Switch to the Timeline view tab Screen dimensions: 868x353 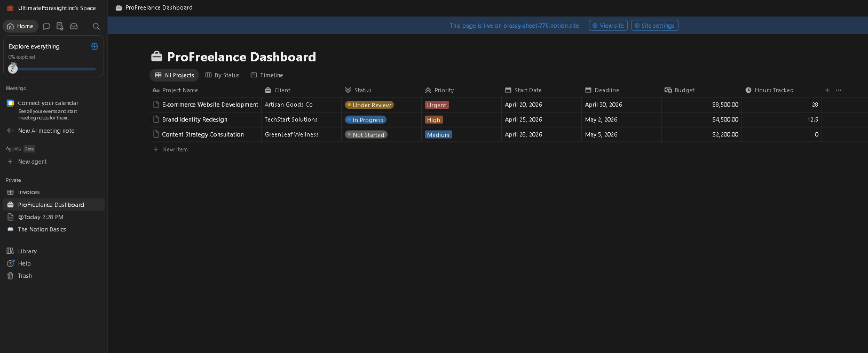(x=267, y=75)
